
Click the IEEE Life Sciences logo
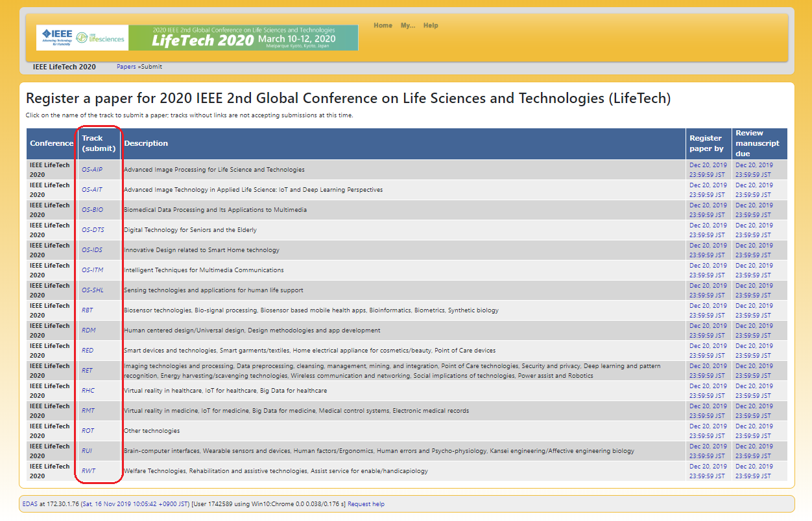click(101, 38)
